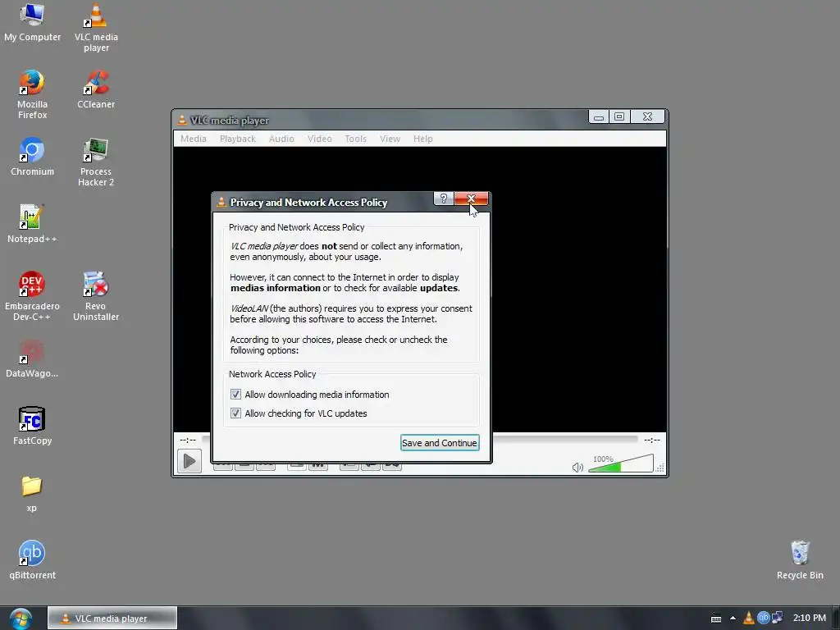Click the qBittorrent tray icon
The image size is (840, 630).
point(764,618)
